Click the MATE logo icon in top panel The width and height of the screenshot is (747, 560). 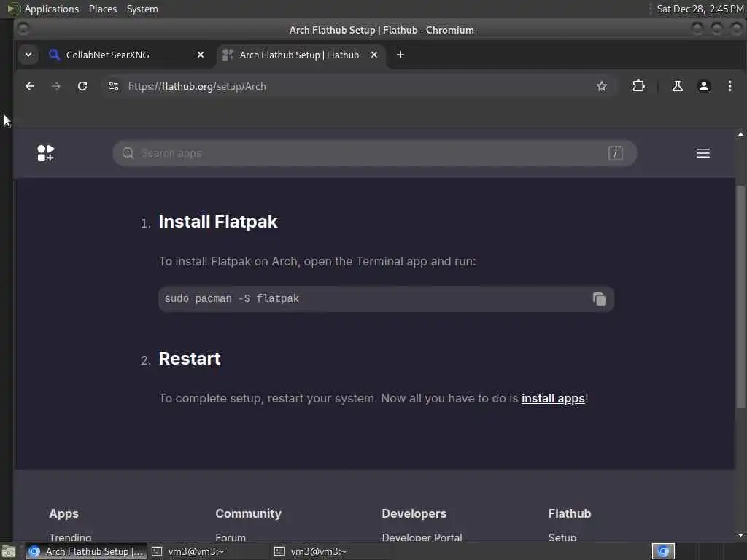tap(13, 9)
